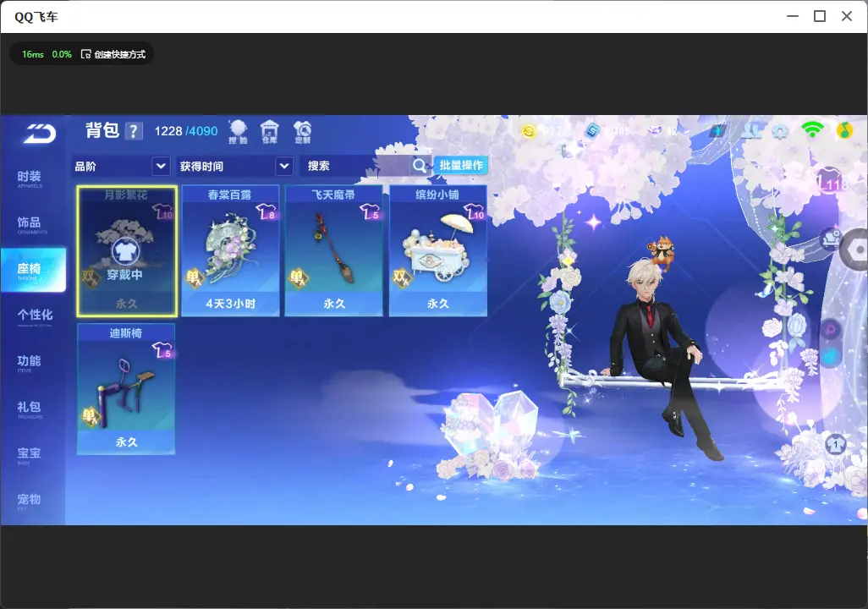Maximize the QQ飞车 window
This screenshot has width=868, height=609.
[820, 17]
